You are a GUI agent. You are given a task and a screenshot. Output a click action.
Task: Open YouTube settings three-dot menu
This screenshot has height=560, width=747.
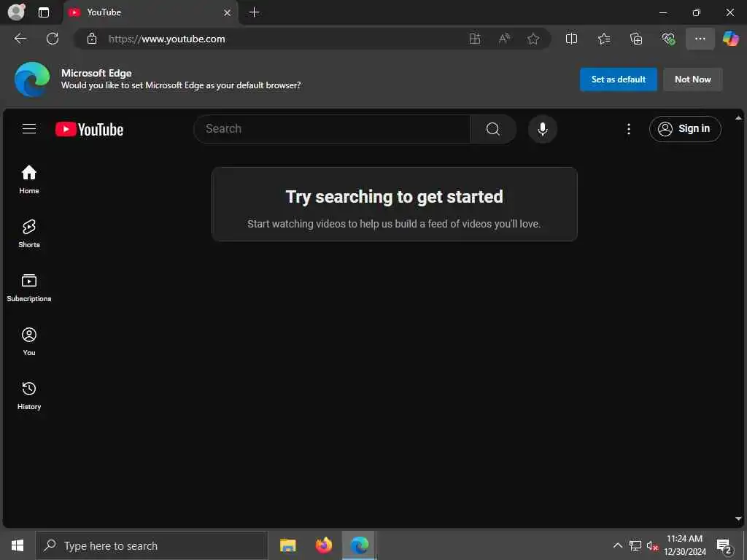[629, 129]
